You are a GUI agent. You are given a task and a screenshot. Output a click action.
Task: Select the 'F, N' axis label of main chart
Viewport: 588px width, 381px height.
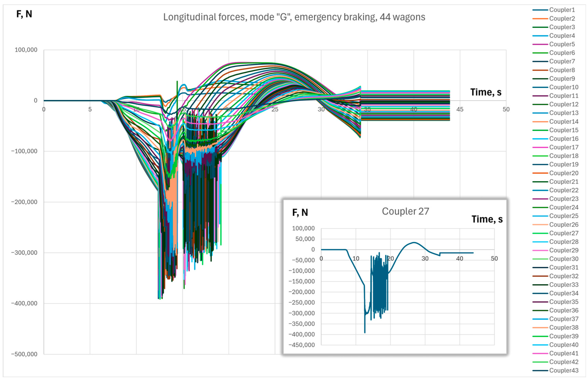click(24, 14)
